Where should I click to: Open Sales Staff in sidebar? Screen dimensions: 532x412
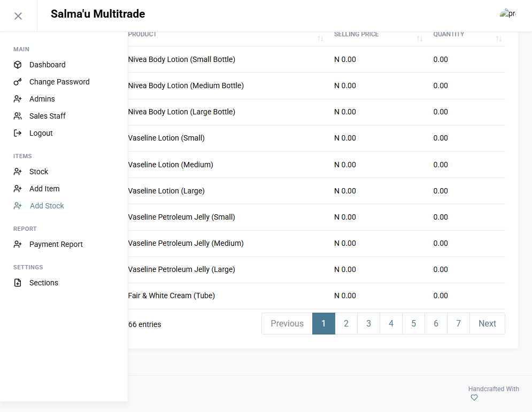48,116
